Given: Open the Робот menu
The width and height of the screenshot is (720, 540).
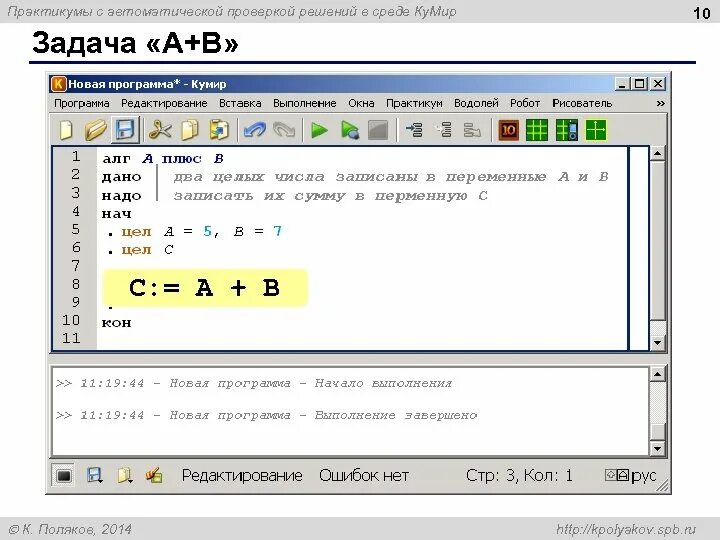Looking at the screenshot, I should tap(525, 103).
